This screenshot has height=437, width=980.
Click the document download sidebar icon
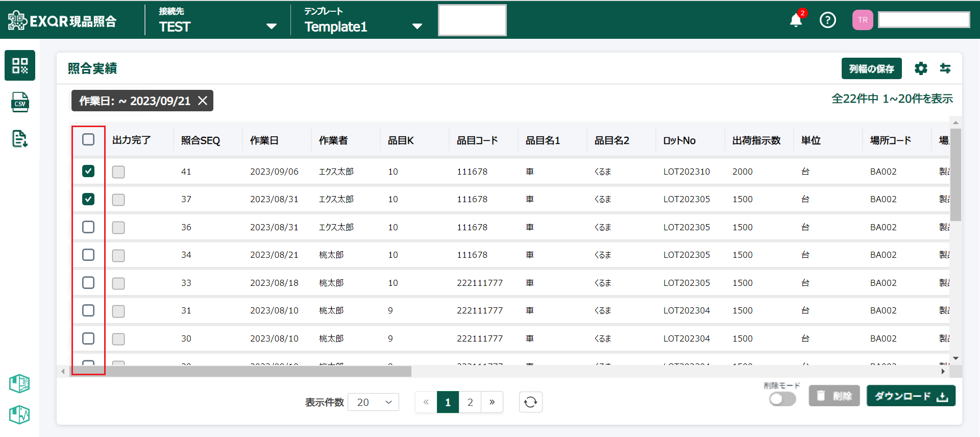point(20,138)
